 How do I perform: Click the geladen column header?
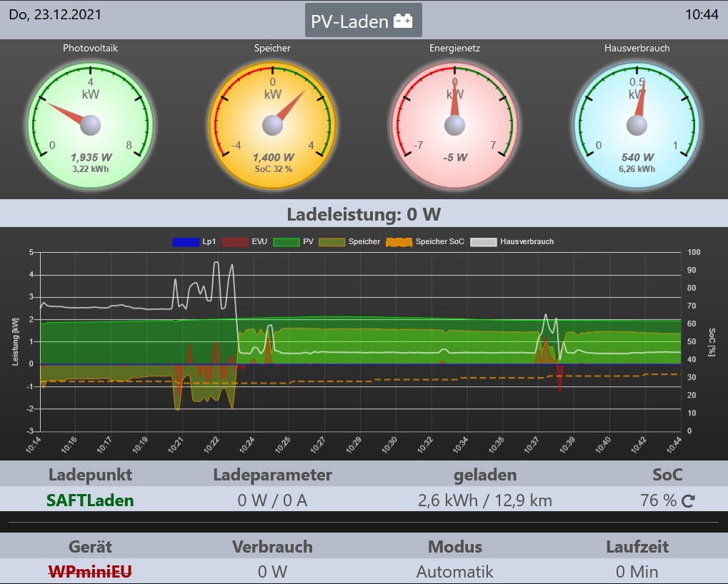click(x=484, y=475)
